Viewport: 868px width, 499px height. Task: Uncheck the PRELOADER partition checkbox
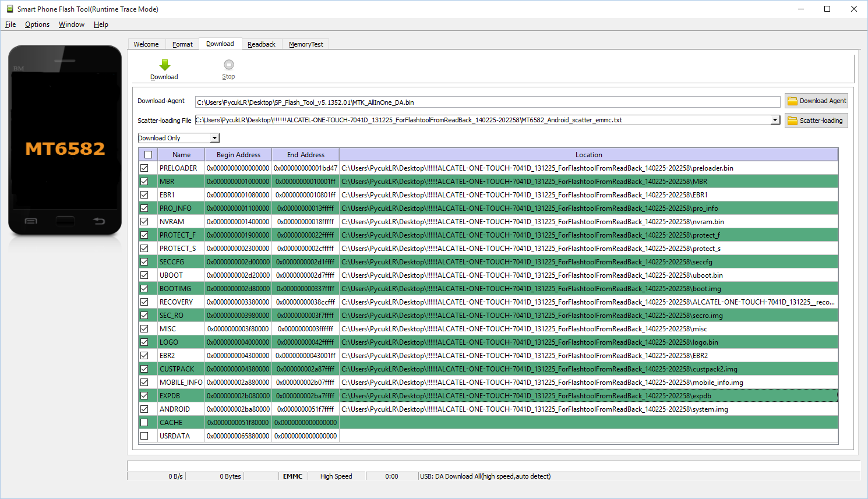point(144,168)
